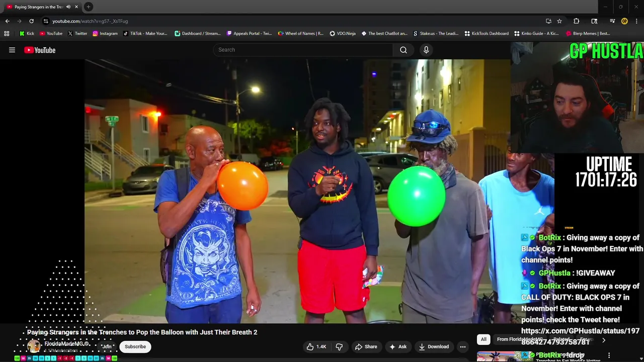Screen dimensions: 644x362
Task: Open Chrome profile avatar
Action: pyautogui.click(x=624, y=21)
